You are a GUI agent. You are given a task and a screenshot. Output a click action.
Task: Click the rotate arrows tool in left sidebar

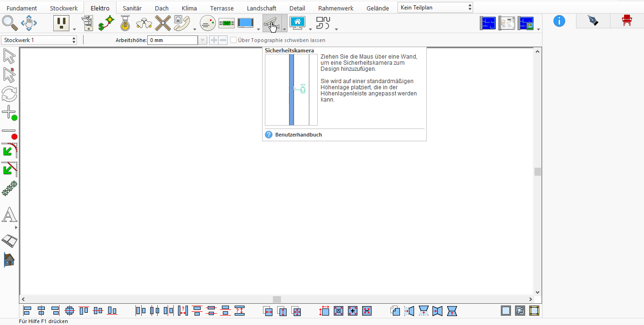[x=9, y=94]
